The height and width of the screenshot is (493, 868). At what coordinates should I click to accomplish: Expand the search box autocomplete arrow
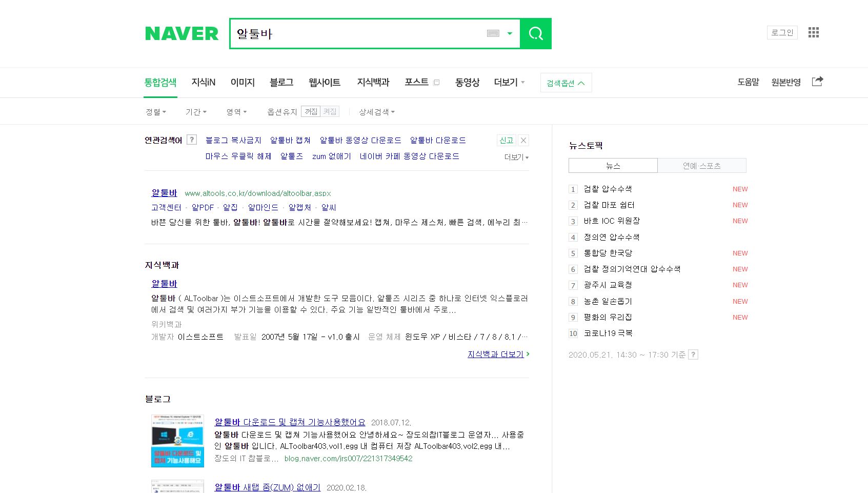click(510, 33)
